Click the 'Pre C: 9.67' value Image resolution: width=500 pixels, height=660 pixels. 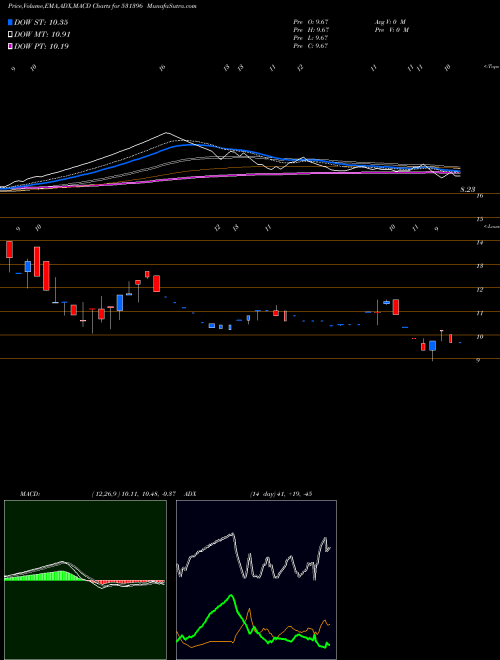[311, 46]
